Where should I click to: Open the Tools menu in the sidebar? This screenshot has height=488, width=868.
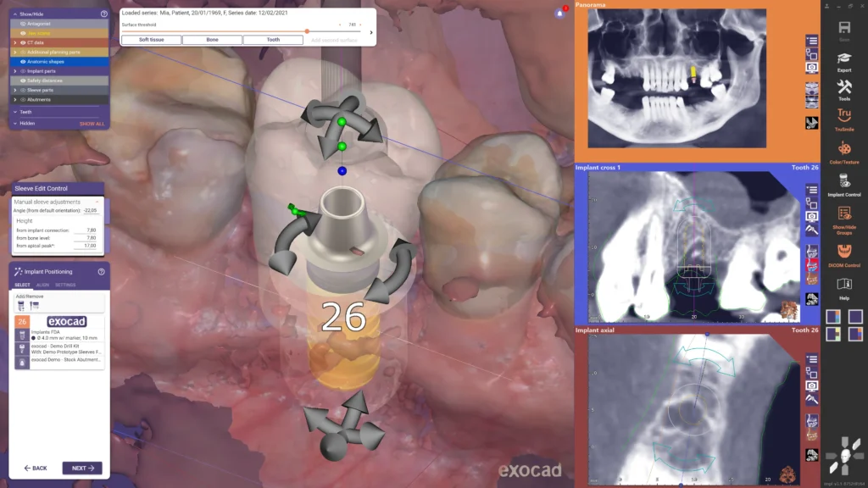point(843,89)
